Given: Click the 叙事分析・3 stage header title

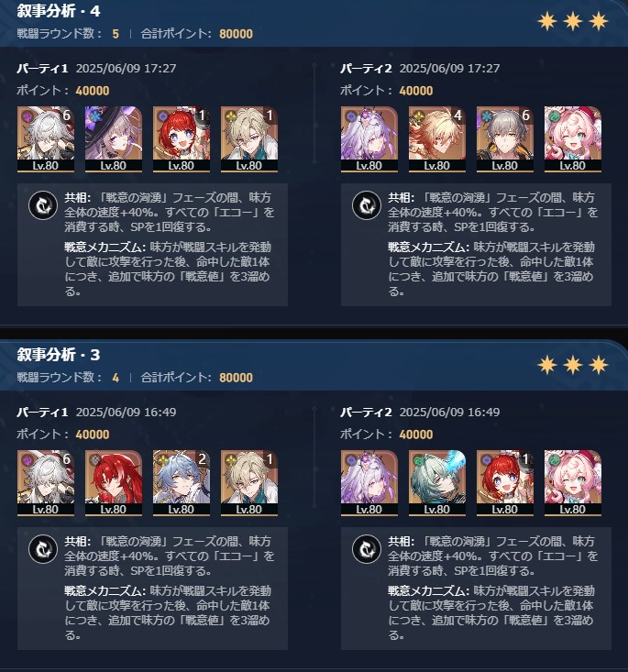Looking at the screenshot, I should tap(59, 355).
